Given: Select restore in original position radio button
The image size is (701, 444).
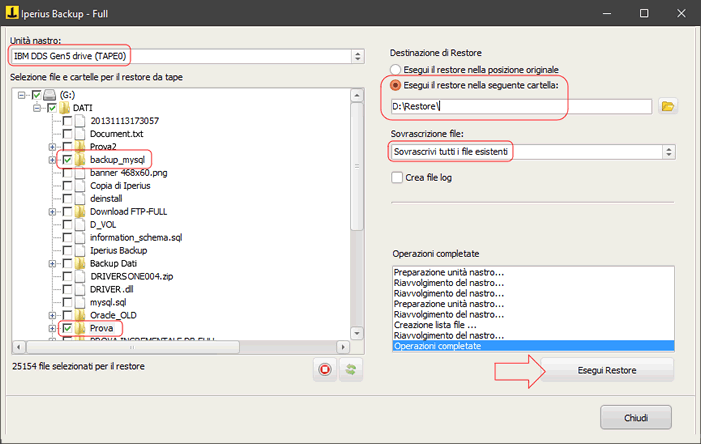Looking at the screenshot, I should pos(397,69).
